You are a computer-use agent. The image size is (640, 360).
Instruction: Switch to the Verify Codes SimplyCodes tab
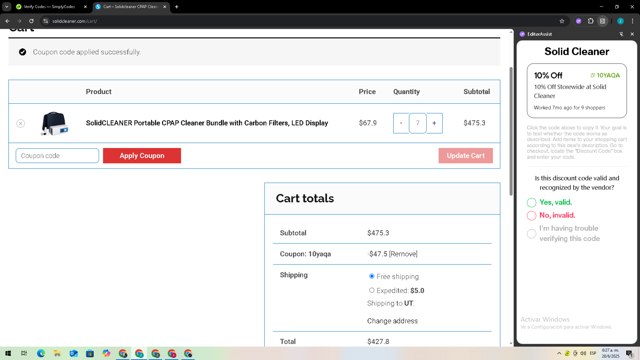(x=49, y=7)
